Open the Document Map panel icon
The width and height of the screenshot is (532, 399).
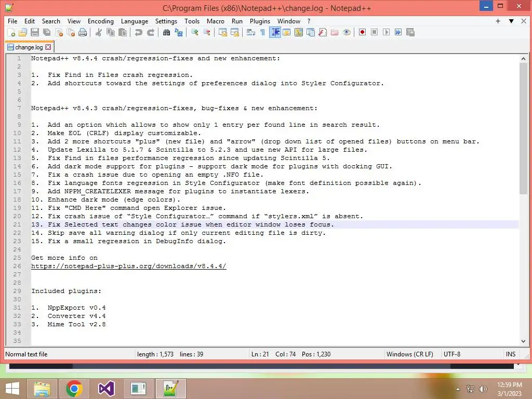[299, 32]
